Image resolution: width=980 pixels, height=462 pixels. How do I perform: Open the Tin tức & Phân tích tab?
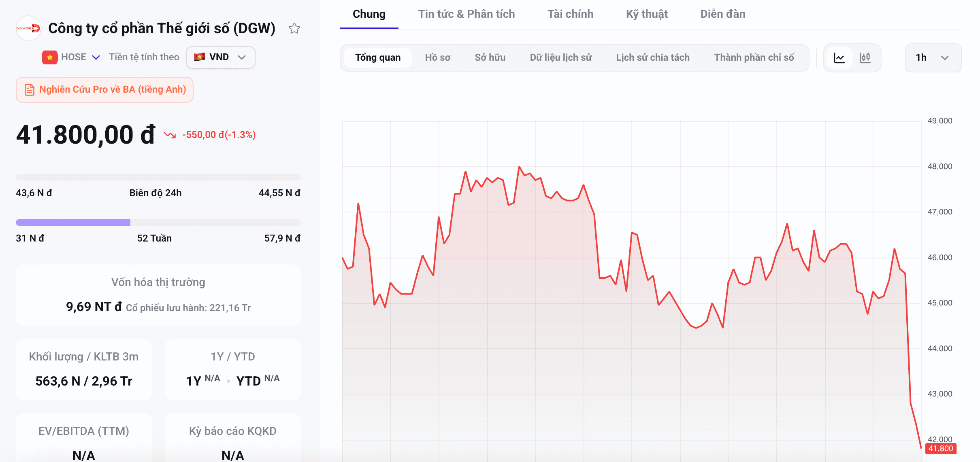[467, 14]
